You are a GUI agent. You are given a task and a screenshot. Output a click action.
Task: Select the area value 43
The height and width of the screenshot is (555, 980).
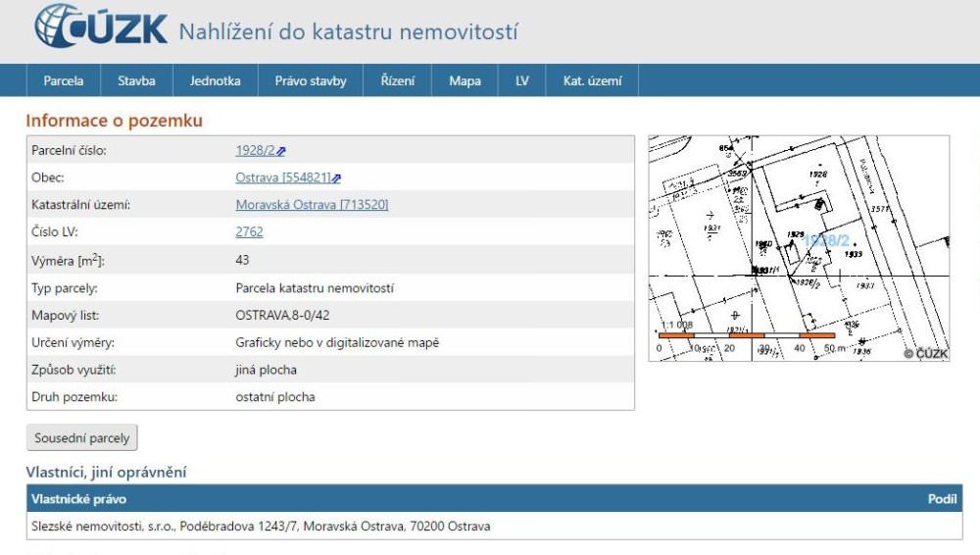point(242,260)
